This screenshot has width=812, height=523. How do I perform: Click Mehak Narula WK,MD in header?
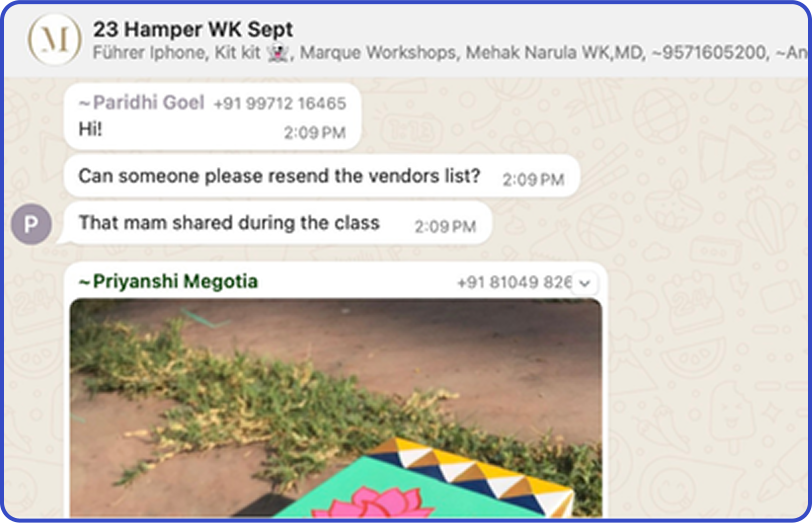pos(555,53)
